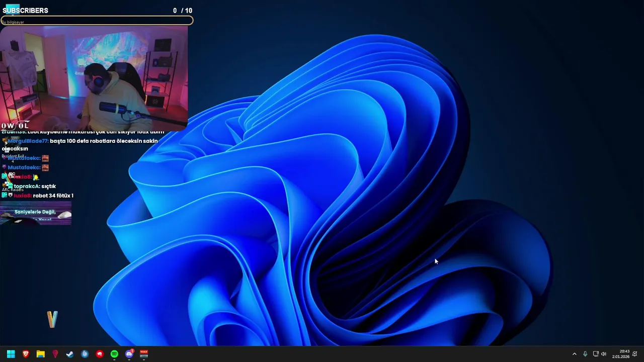The height and width of the screenshot is (362, 644).
Task: Launch Brave browser from the taskbar
Action: click(26, 354)
